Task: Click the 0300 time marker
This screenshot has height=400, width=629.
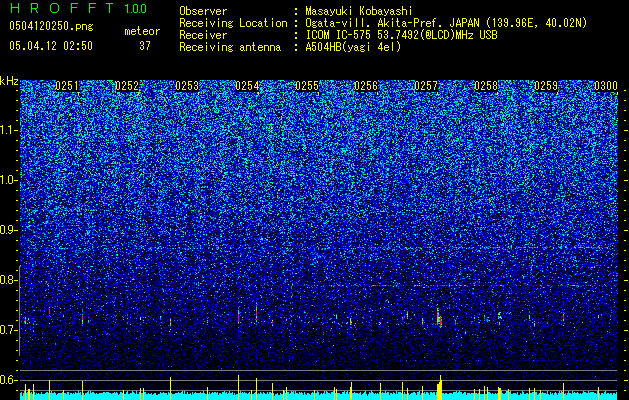Action: (606, 86)
